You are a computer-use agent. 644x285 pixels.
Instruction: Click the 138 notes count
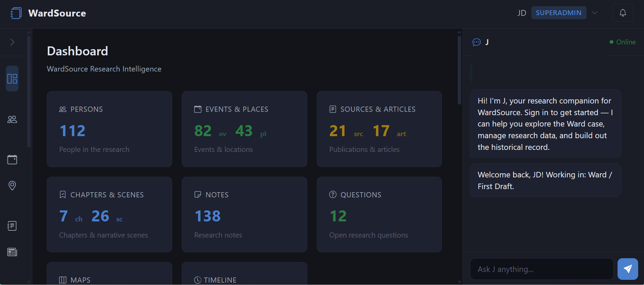coord(208,216)
